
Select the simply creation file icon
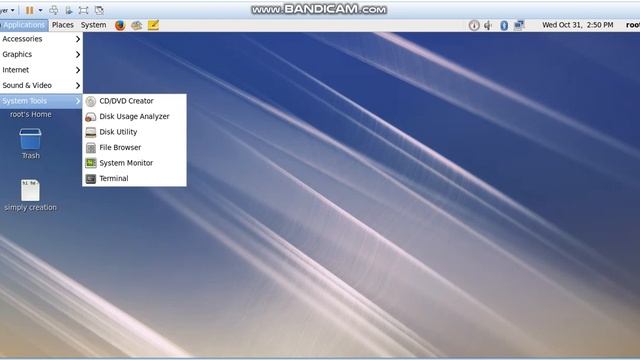(30, 190)
